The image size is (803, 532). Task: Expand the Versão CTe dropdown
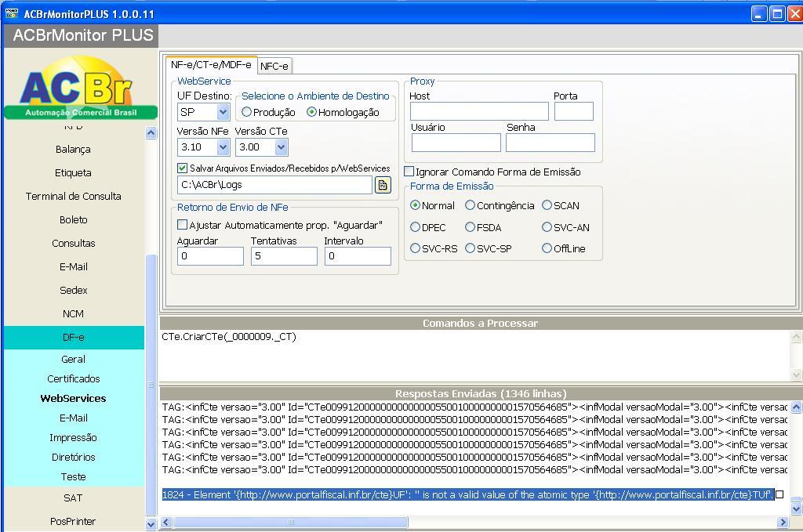coord(281,147)
